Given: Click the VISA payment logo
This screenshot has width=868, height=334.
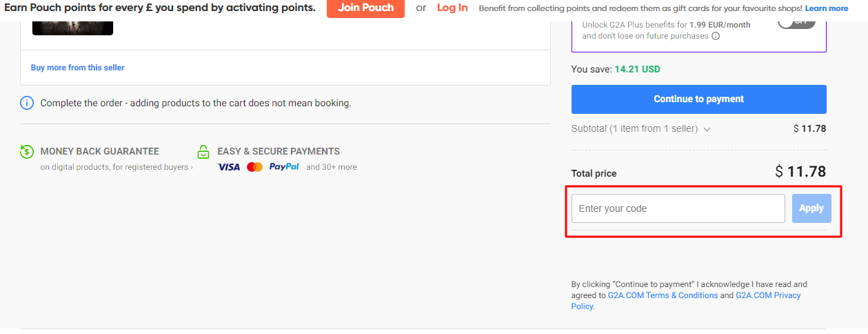Looking at the screenshot, I should [x=229, y=167].
